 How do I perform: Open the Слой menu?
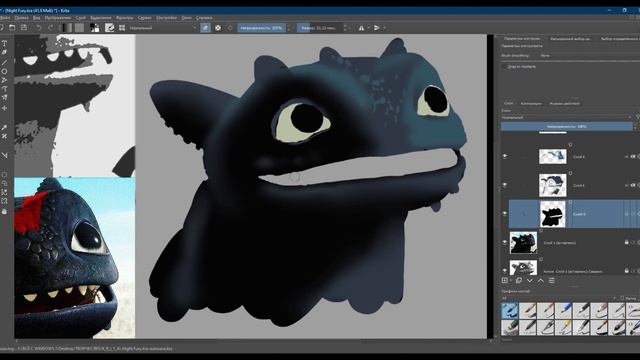pyautogui.click(x=81, y=18)
